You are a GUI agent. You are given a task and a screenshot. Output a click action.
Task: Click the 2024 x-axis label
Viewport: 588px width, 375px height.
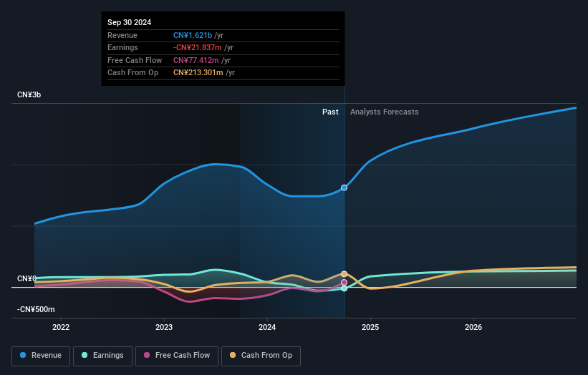point(267,327)
